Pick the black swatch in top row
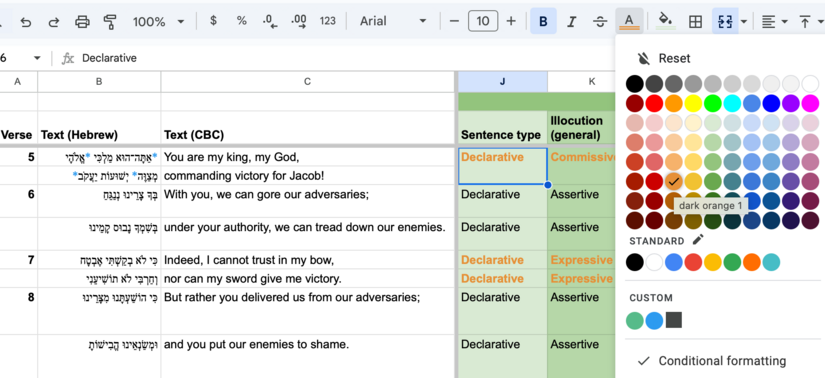 coord(635,84)
